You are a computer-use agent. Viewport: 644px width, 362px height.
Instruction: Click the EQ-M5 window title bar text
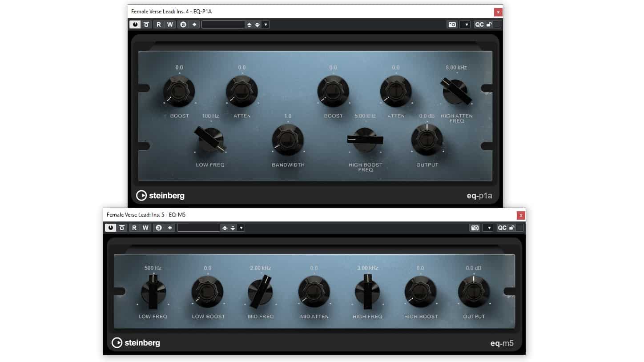[146, 215]
